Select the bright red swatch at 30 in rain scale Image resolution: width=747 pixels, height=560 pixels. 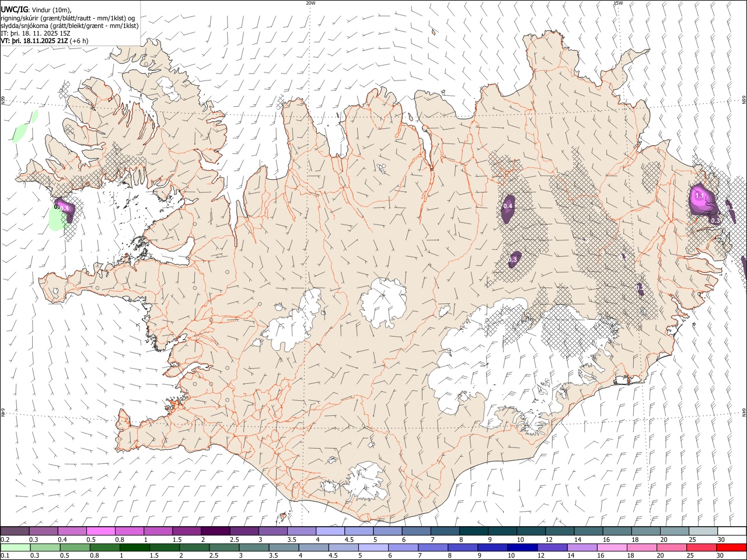coord(730,547)
